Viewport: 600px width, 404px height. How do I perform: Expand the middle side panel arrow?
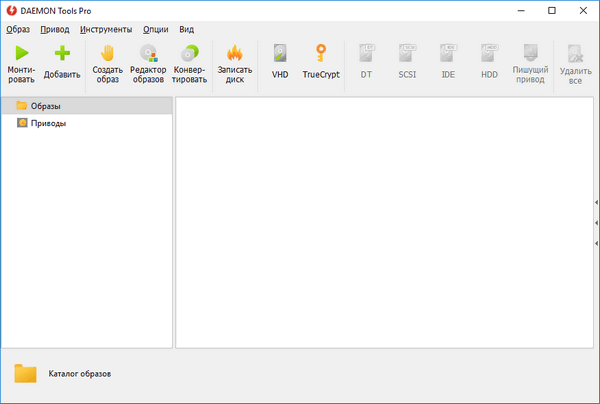597,223
